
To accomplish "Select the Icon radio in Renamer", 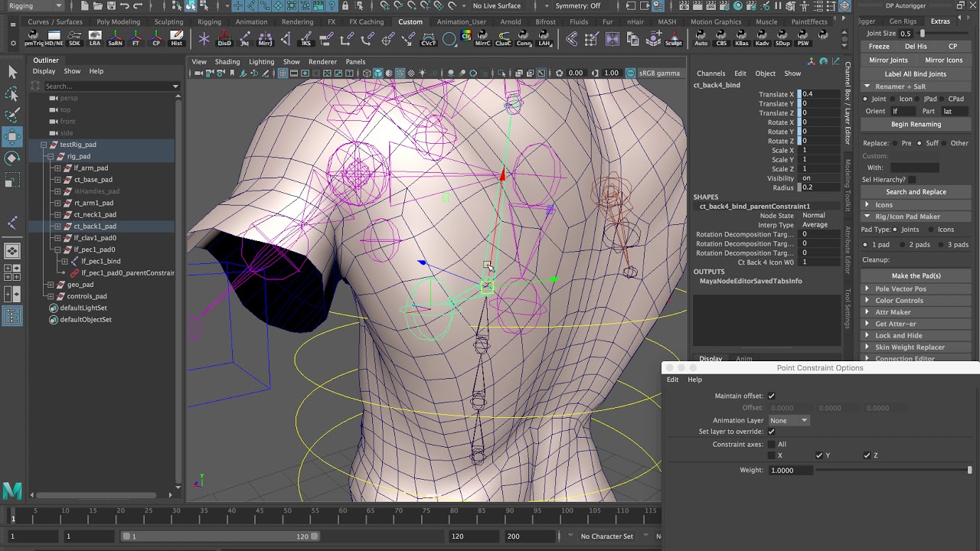I will click(x=892, y=99).
